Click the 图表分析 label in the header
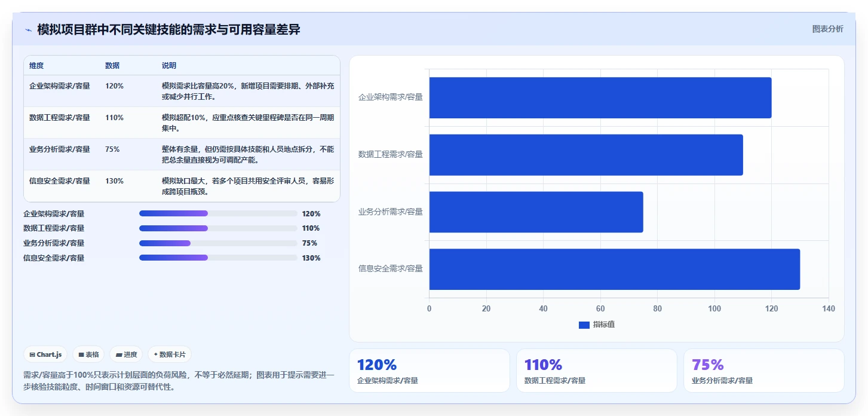Image resolution: width=868 pixels, height=416 pixels. 827,29
